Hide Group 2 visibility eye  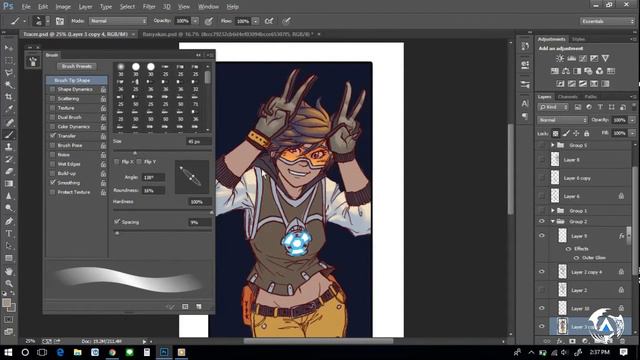point(542,221)
